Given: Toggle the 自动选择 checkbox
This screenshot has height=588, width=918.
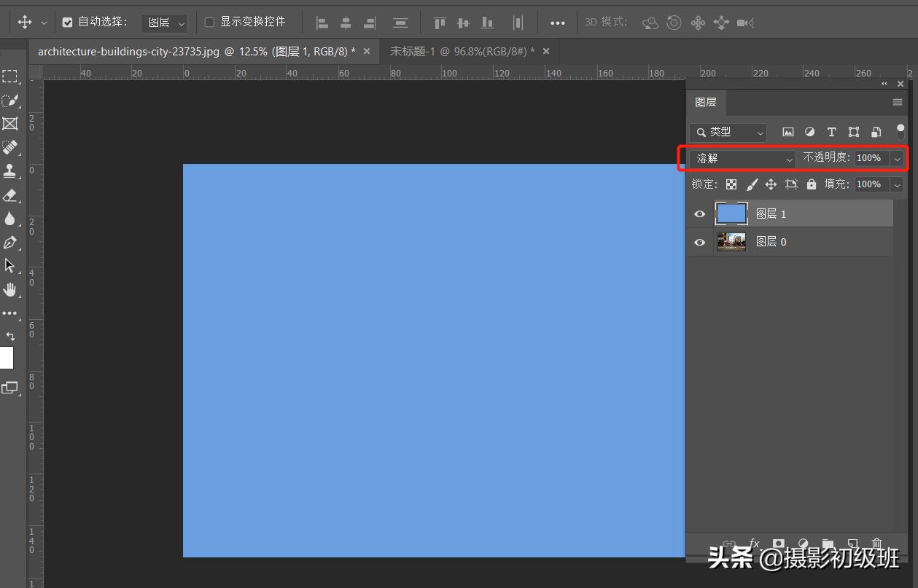Looking at the screenshot, I should coord(68,23).
